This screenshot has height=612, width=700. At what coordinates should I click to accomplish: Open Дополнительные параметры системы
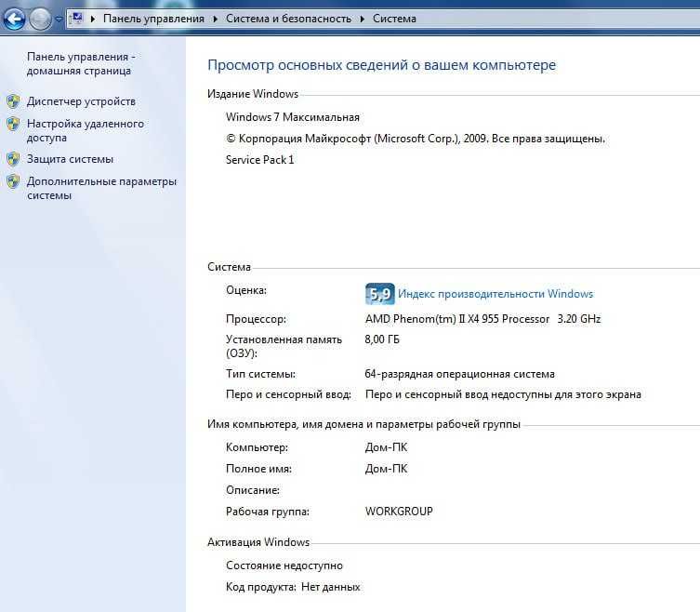[101, 188]
